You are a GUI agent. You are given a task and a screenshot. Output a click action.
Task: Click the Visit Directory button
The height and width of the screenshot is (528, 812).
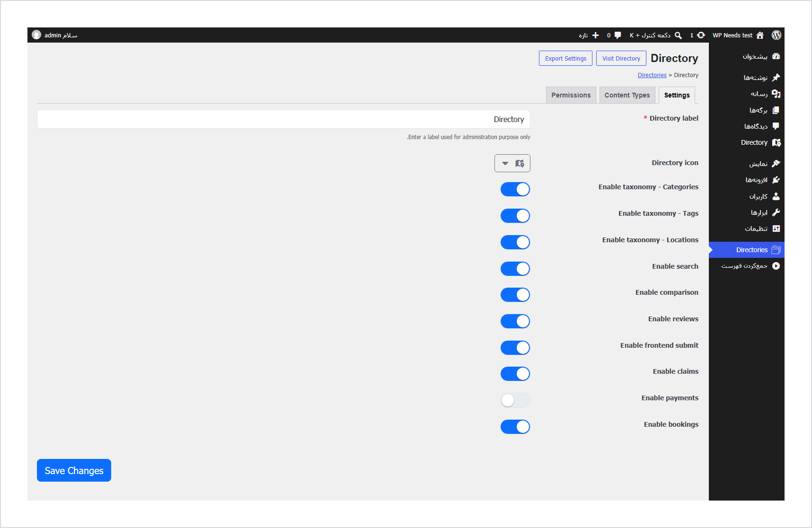pos(621,58)
